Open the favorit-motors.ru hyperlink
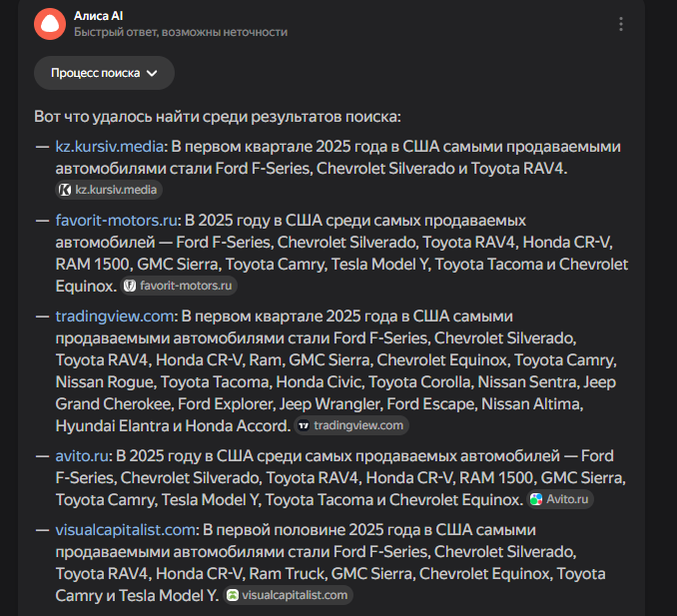 point(117,219)
